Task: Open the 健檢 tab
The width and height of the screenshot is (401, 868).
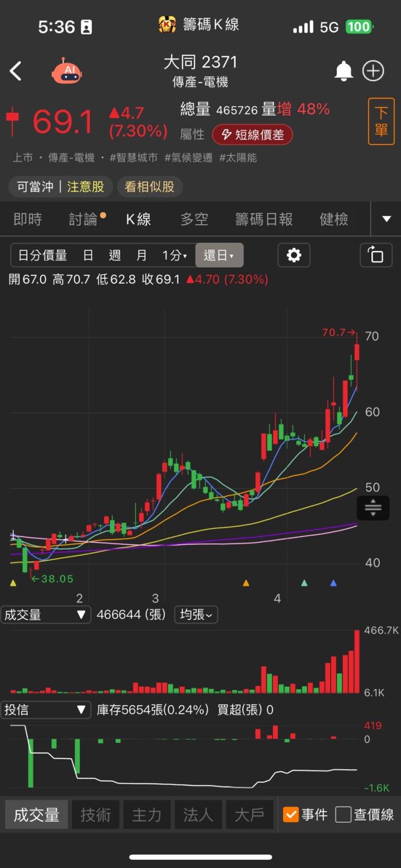Action: (334, 219)
